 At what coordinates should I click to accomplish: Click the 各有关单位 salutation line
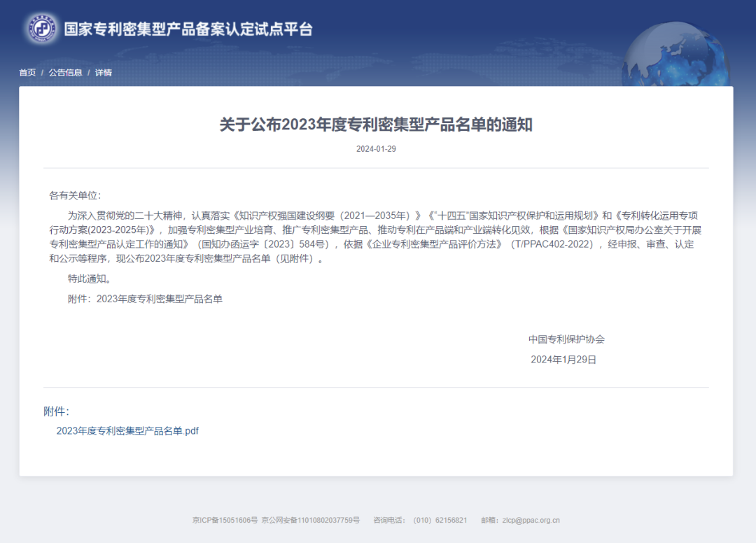tap(75, 195)
